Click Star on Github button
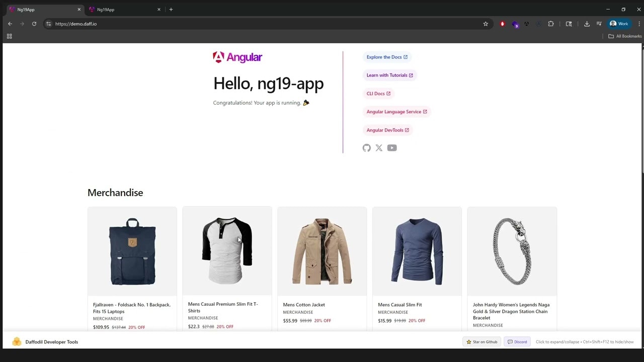 click(482, 342)
